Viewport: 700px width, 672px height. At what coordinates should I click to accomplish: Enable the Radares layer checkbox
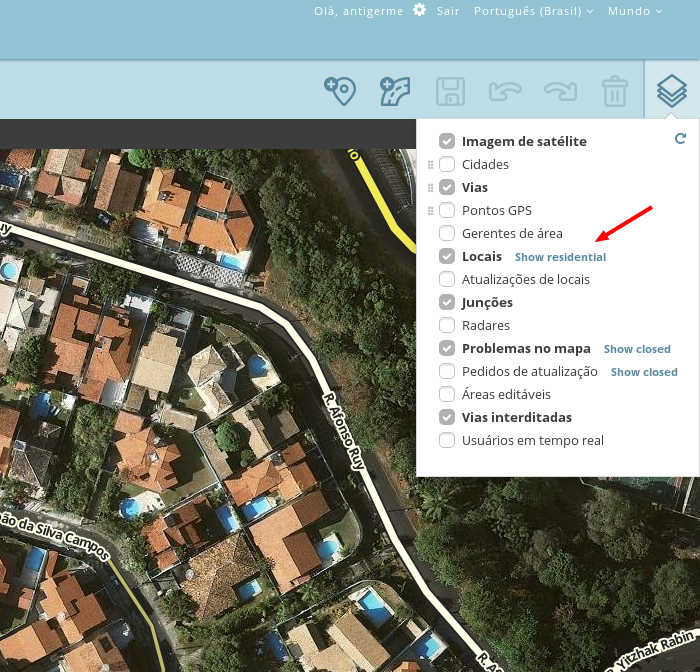point(447,325)
